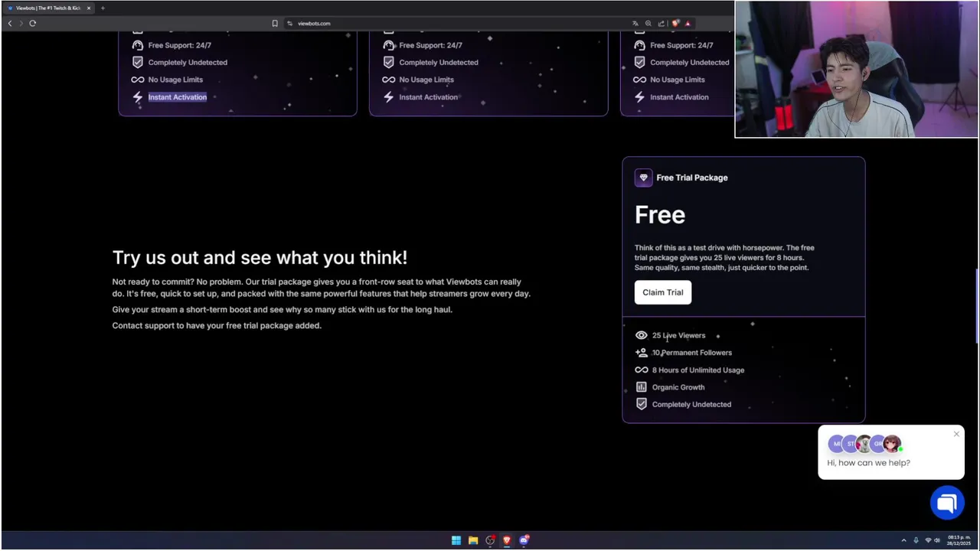980x551 pixels.
Task: Click the translate page icon
Action: (635, 24)
